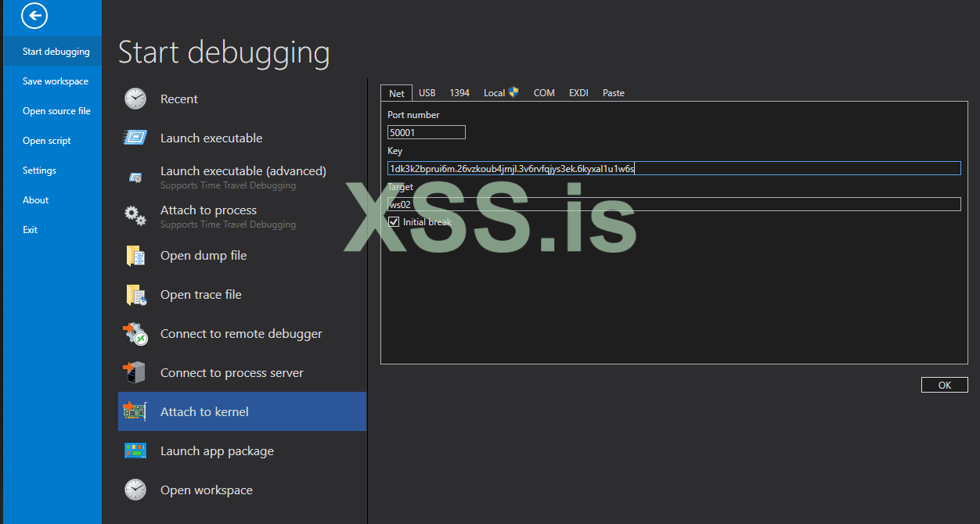Click the Recent clock icon
The width and height of the screenshot is (980, 524).
click(135, 99)
